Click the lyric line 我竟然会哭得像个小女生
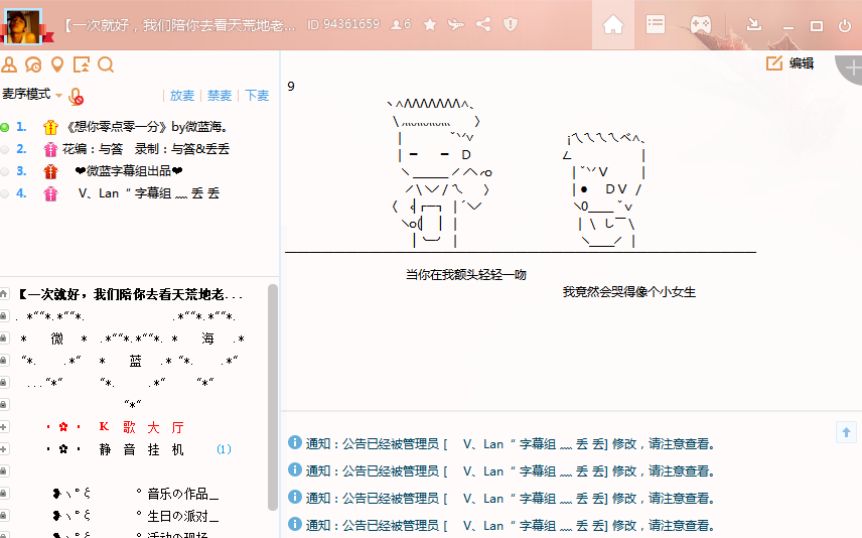This screenshot has width=862, height=538. (629, 292)
